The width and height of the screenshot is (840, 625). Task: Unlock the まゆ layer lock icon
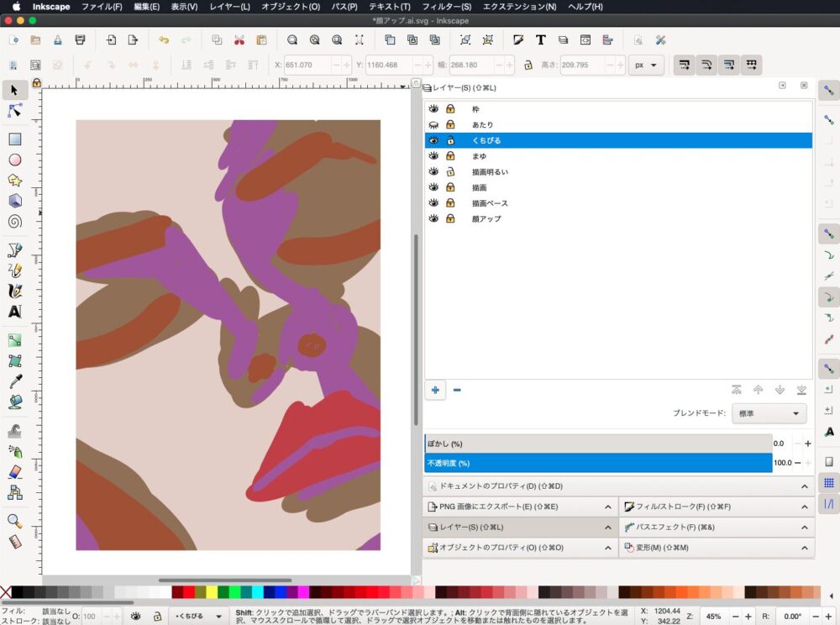click(450, 156)
